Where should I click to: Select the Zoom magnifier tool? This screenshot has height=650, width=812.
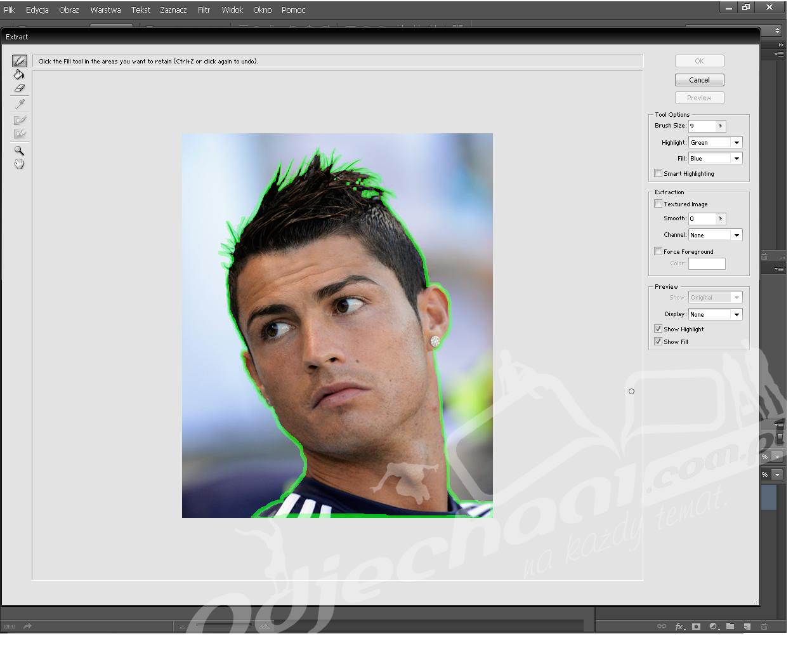click(x=19, y=150)
